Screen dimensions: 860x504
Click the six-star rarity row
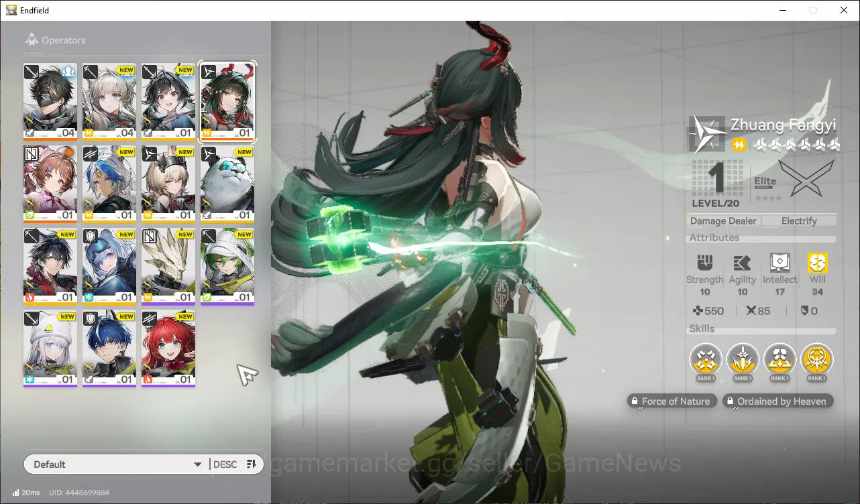click(798, 145)
